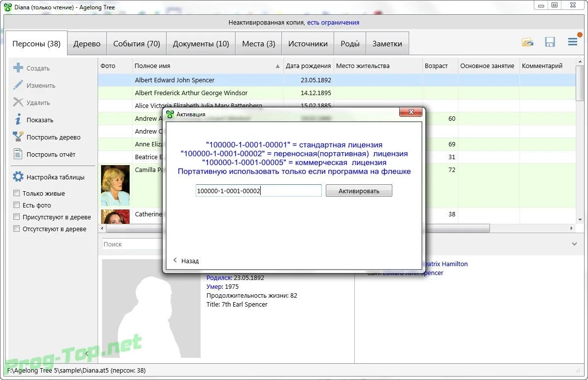Click the license key input field

tap(258, 191)
